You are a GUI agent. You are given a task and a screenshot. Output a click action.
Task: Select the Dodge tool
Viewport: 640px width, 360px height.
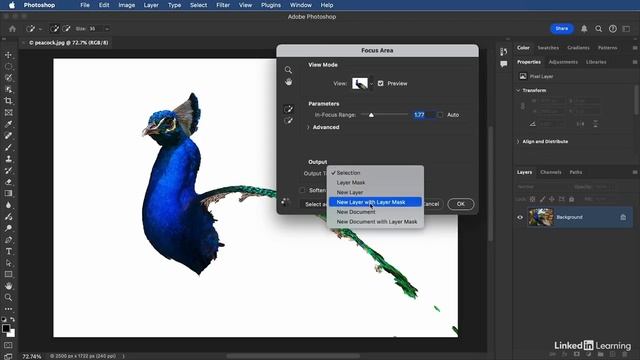click(8, 228)
